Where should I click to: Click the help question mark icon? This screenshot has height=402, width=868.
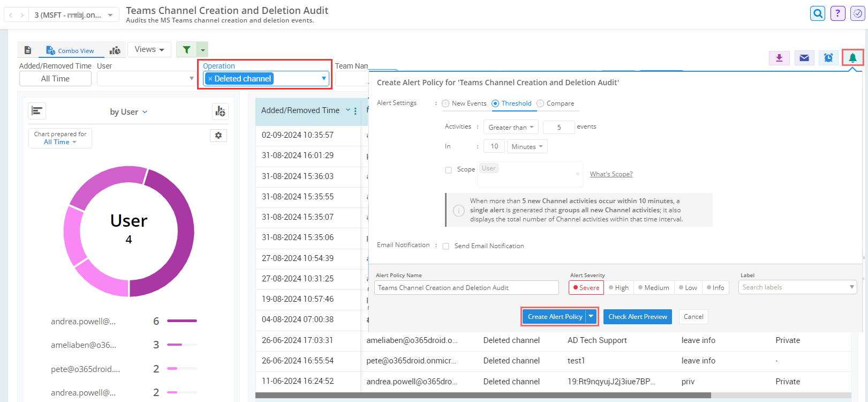(x=838, y=13)
